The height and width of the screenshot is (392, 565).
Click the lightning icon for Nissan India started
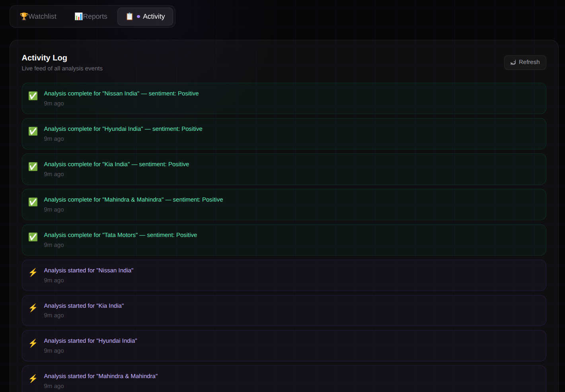coord(33,272)
